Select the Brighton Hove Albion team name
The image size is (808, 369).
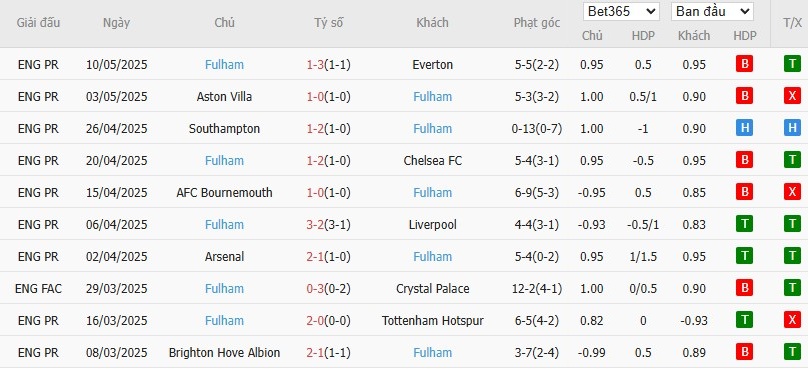(x=224, y=353)
